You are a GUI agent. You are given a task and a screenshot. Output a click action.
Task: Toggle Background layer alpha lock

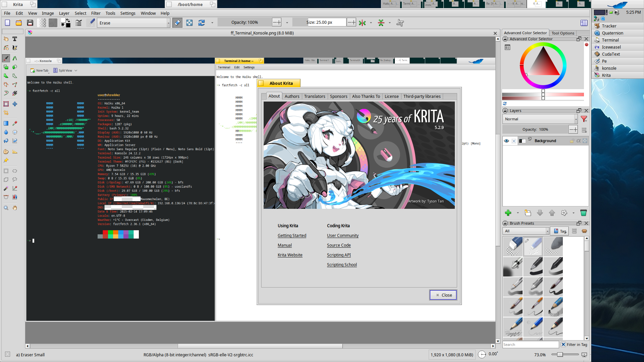point(585,141)
